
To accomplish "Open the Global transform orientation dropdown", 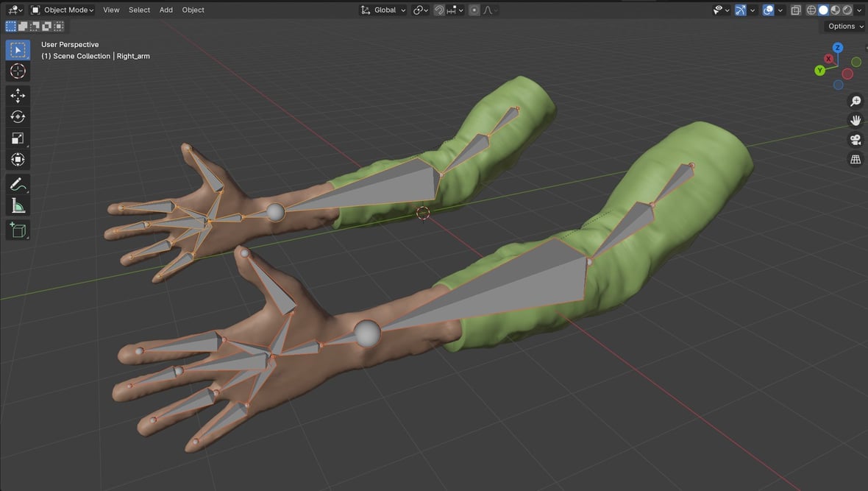I will pyautogui.click(x=383, y=10).
